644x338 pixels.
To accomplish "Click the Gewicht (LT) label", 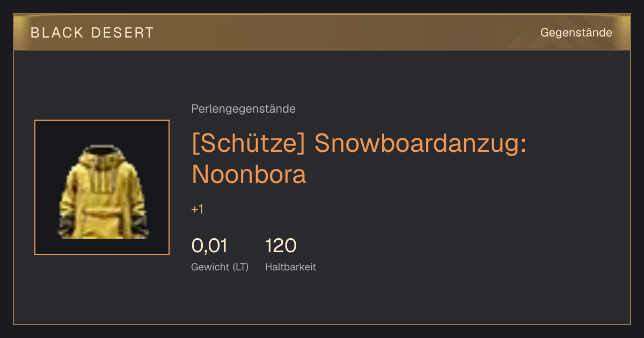I will pyautogui.click(x=219, y=267).
